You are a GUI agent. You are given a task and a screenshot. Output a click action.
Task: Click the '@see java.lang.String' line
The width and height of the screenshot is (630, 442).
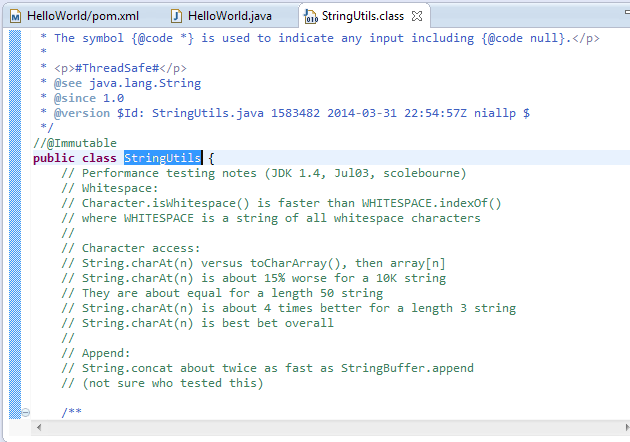(121, 83)
